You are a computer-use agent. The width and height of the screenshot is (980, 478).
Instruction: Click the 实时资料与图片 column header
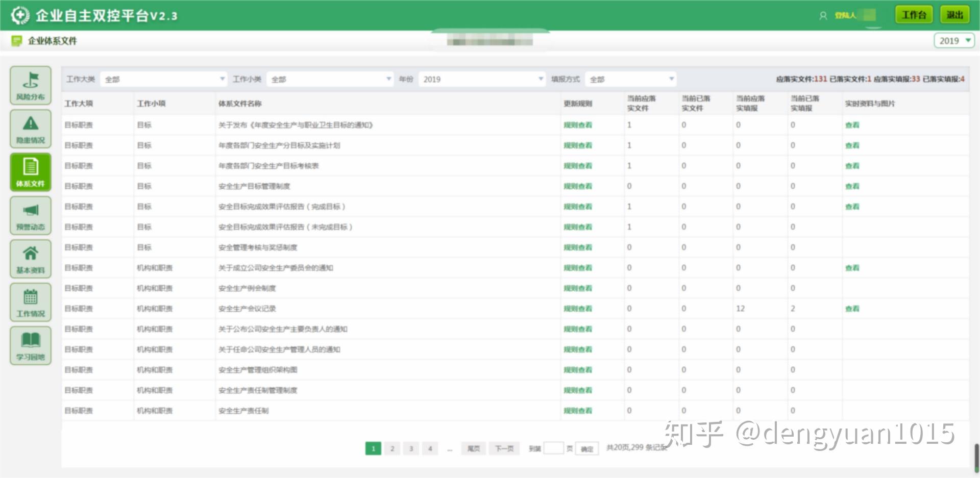pyautogui.click(x=870, y=104)
